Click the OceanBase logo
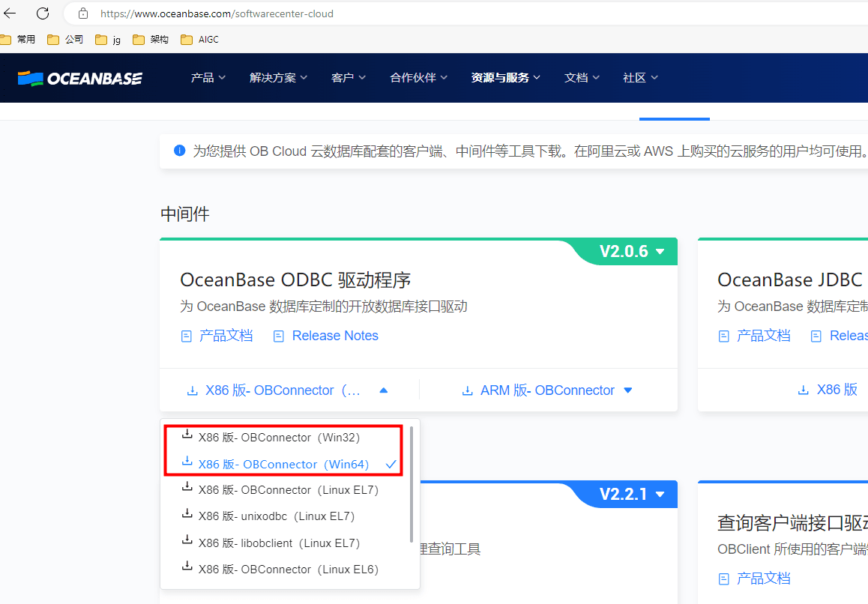Viewport: 868px width, 604px height. click(79, 79)
